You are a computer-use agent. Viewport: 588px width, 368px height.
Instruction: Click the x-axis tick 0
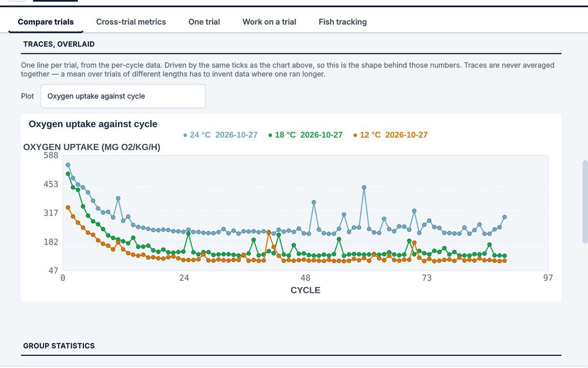(63, 278)
